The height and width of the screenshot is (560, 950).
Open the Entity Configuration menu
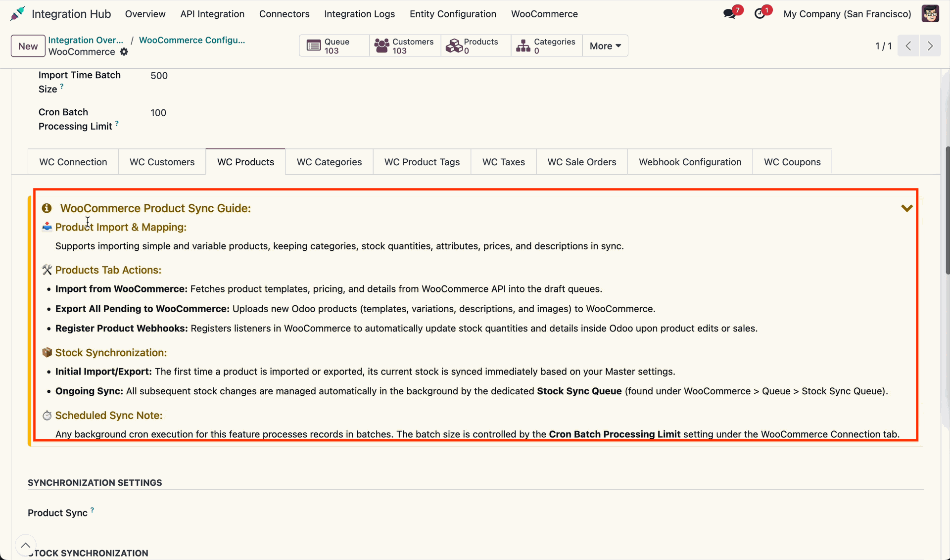[x=453, y=14]
